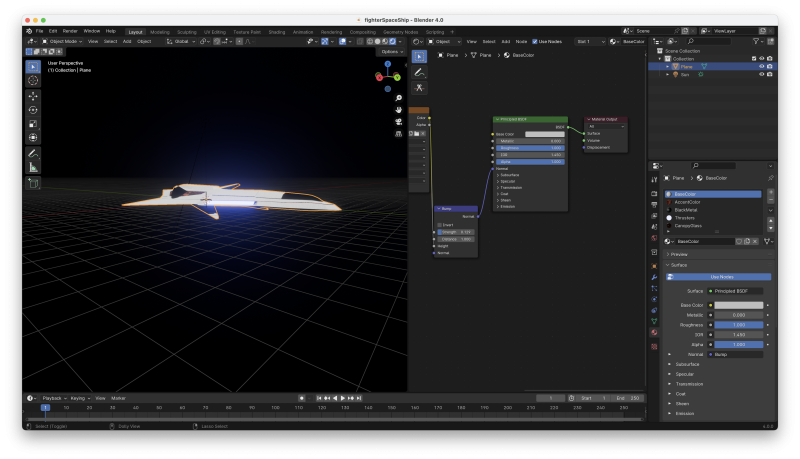Open the Render properties tab
This screenshot has width=800, height=459.
(x=654, y=194)
